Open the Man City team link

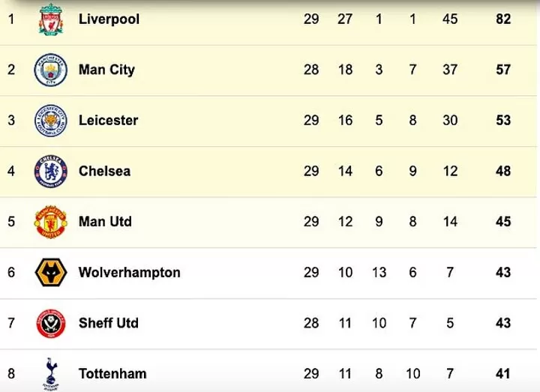click(x=106, y=70)
